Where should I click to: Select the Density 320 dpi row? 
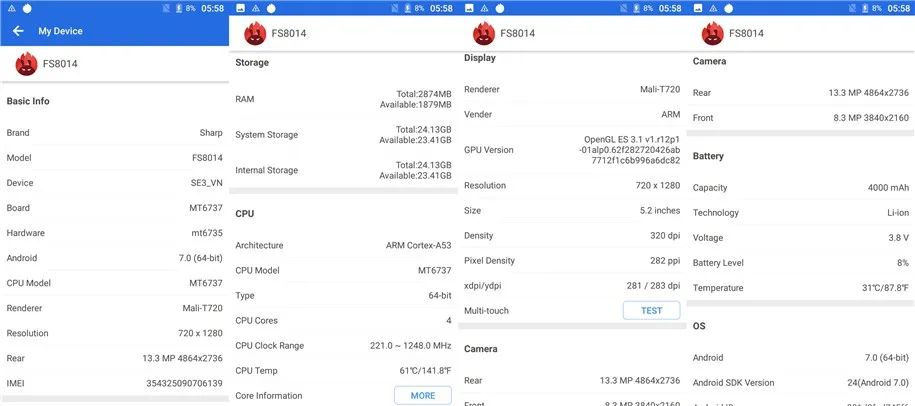click(x=572, y=236)
